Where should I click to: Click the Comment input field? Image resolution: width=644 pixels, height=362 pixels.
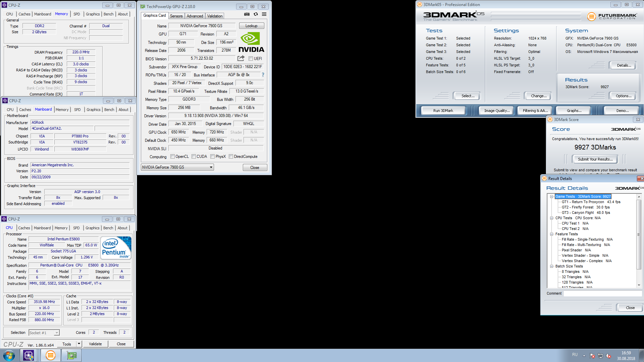tap(602, 293)
